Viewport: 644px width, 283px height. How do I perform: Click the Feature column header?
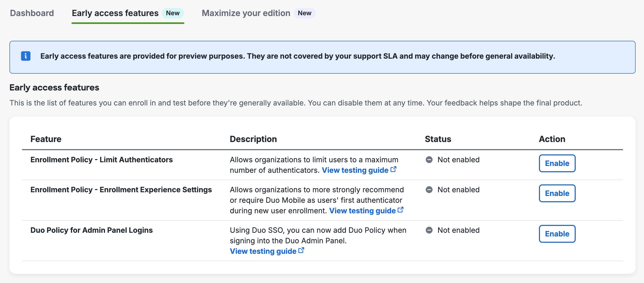[46, 139]
